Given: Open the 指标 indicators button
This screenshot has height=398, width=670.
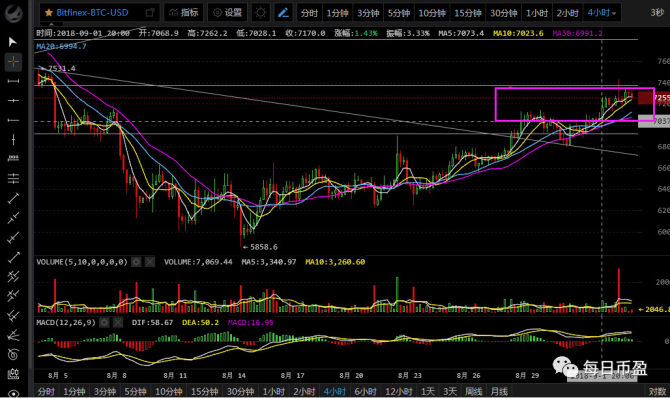Looking at the screenshot, I should pyautogui.click(x=184, y=12).
